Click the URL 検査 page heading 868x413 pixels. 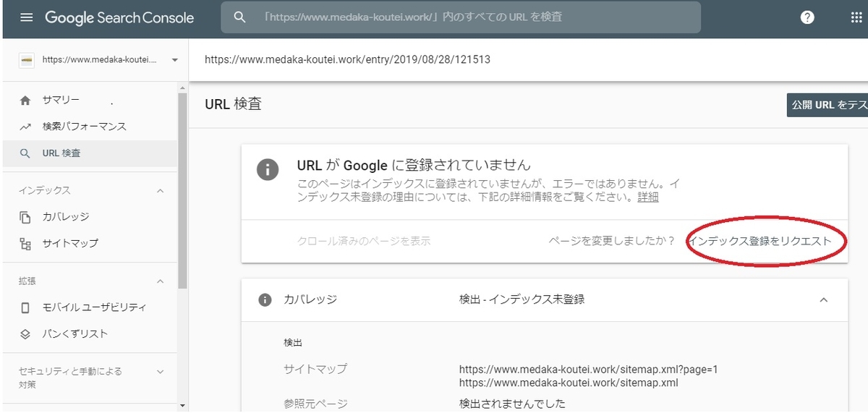click(x=233, y=104)
